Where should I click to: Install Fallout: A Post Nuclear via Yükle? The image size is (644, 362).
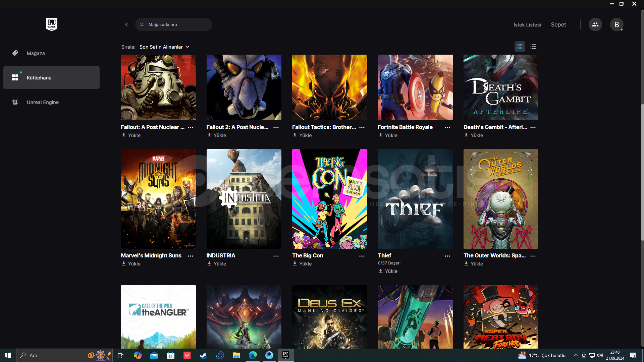pyautogui.click(x=131, y=135)
